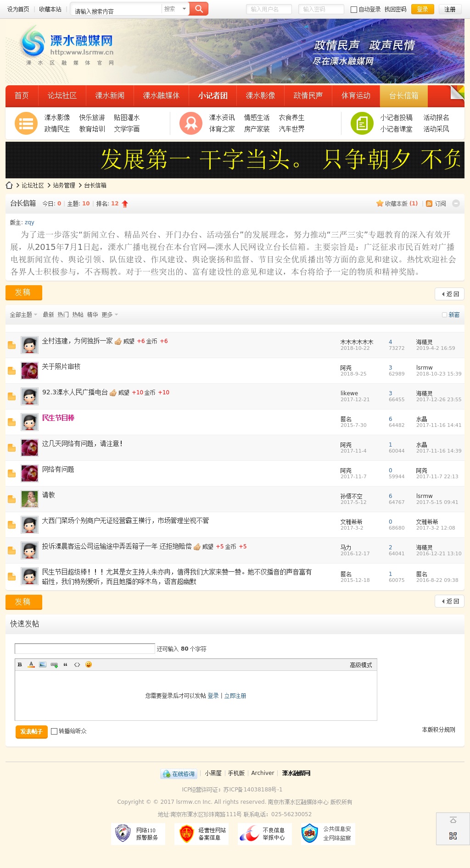This screenshot has height=868, width=470.
Task: Open the 首页 navigation tab
Action: [22, 96]
